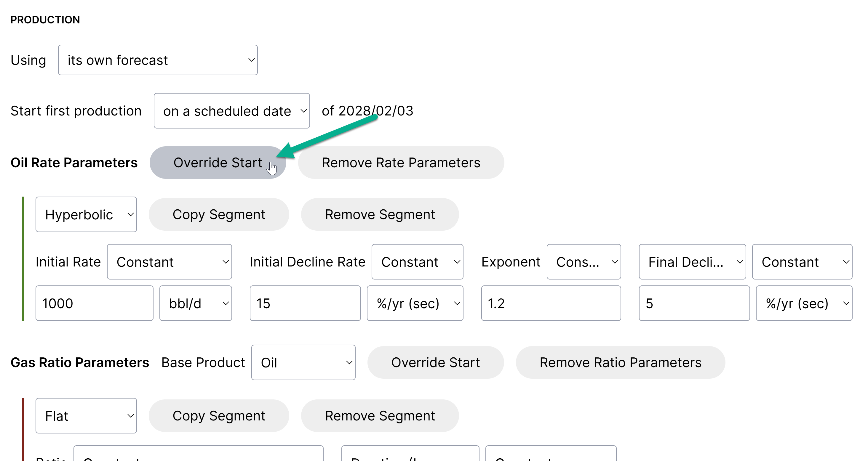This screenshot has height=461, width=868.
Task: Click Override Start for Gas Ratio Parameters
Action: (435, 363)
